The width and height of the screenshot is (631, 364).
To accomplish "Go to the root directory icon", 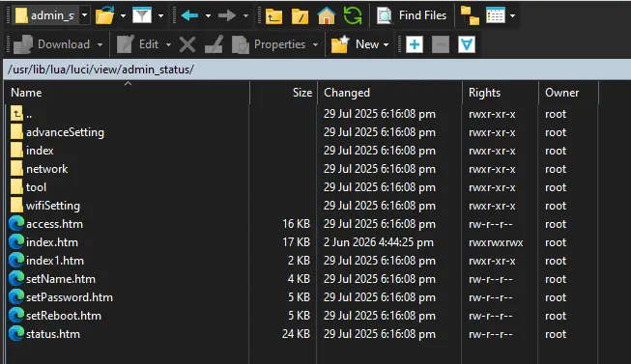I will point(301,15).
